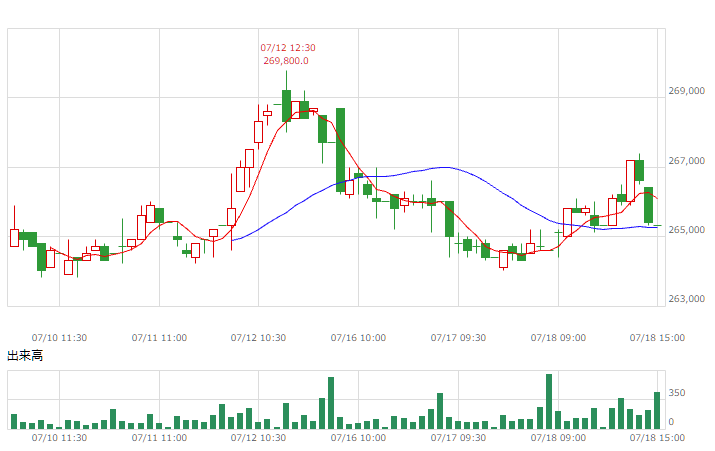This screenshot has width=715, height=451.
Task: Click 07/11 11:00 under the price chart
Action: pyautogui.click(x=159, y=338)
